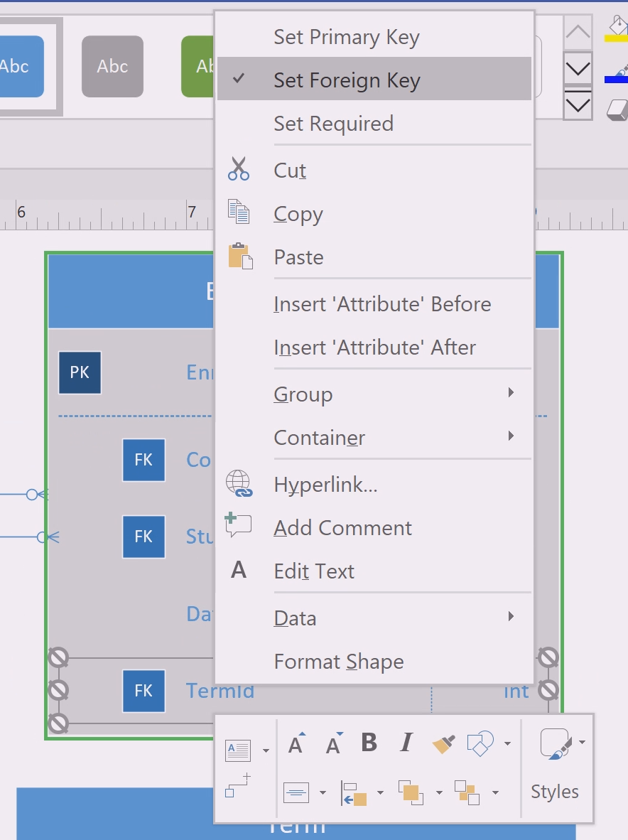This screenshot has height=840, width=628.
Task: Click the Styles label button
Action: 555,791
